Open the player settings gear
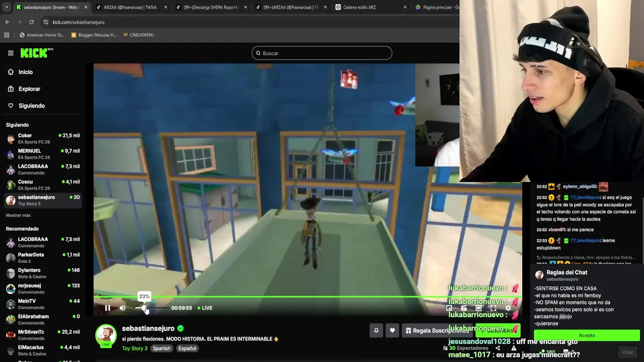The height and width of the screenshot is (362, 644). tap(508, 308)
